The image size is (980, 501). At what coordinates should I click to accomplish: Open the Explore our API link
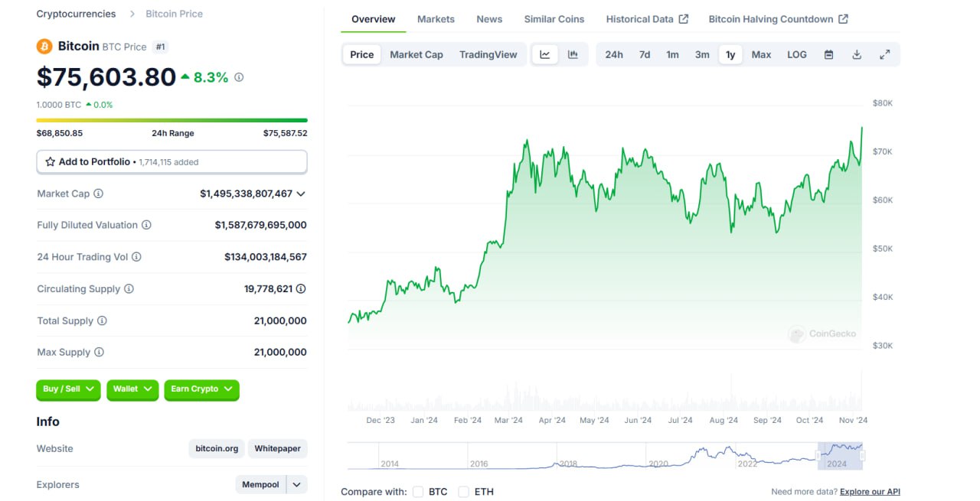(x=870, y=492)
